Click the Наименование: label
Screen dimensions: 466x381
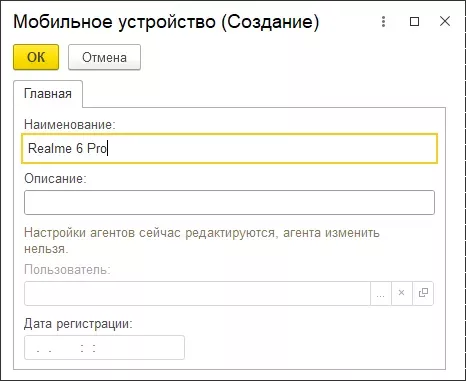(x=70, y=124)
